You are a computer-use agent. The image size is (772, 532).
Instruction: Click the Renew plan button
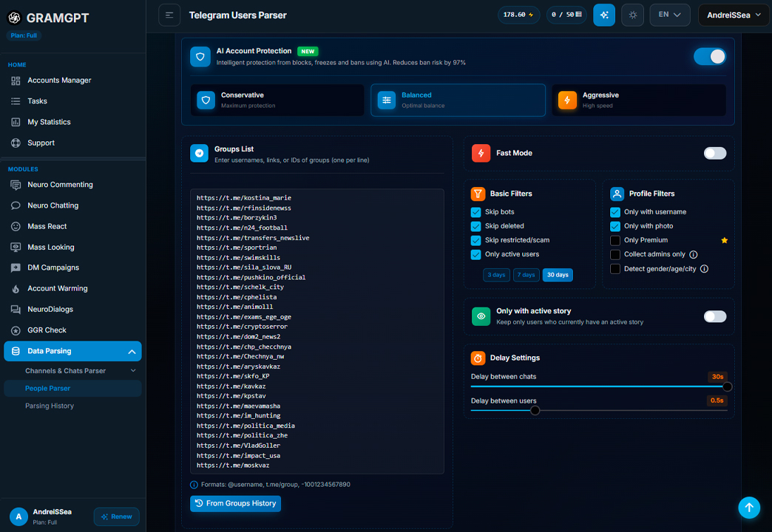(x=117, y=516)
